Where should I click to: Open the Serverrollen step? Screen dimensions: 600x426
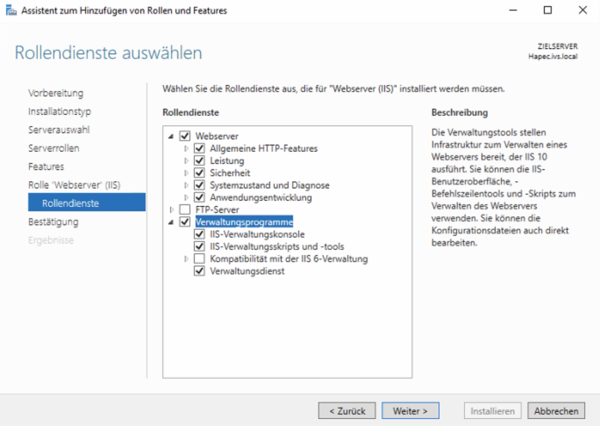point(54,148)
